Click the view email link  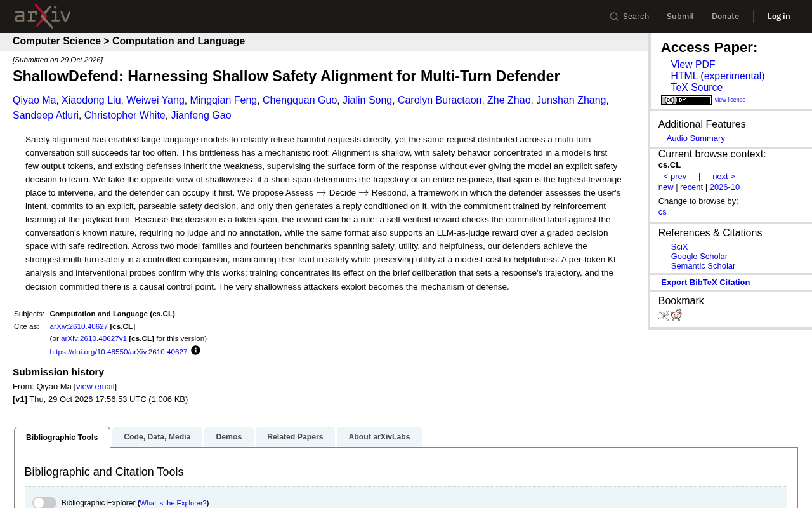[x=96, y=387]
